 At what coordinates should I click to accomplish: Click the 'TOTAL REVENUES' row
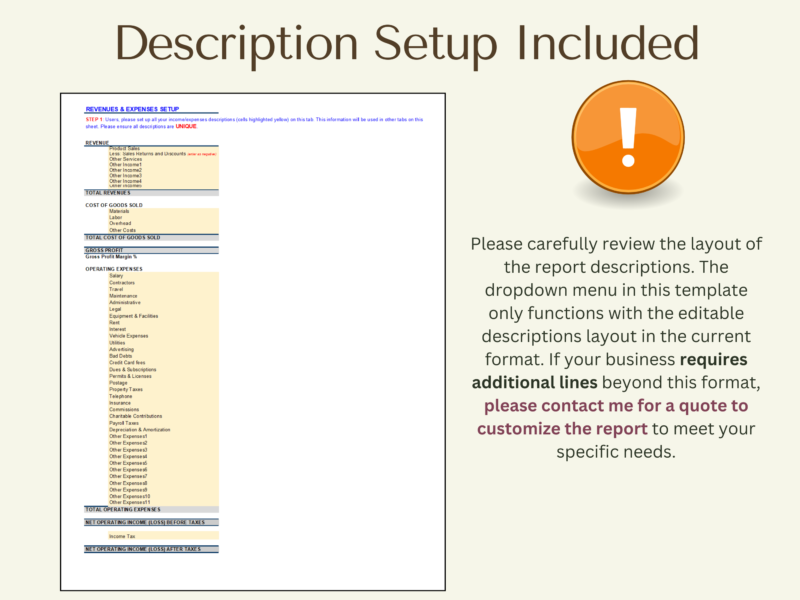[x=152, y=193]
